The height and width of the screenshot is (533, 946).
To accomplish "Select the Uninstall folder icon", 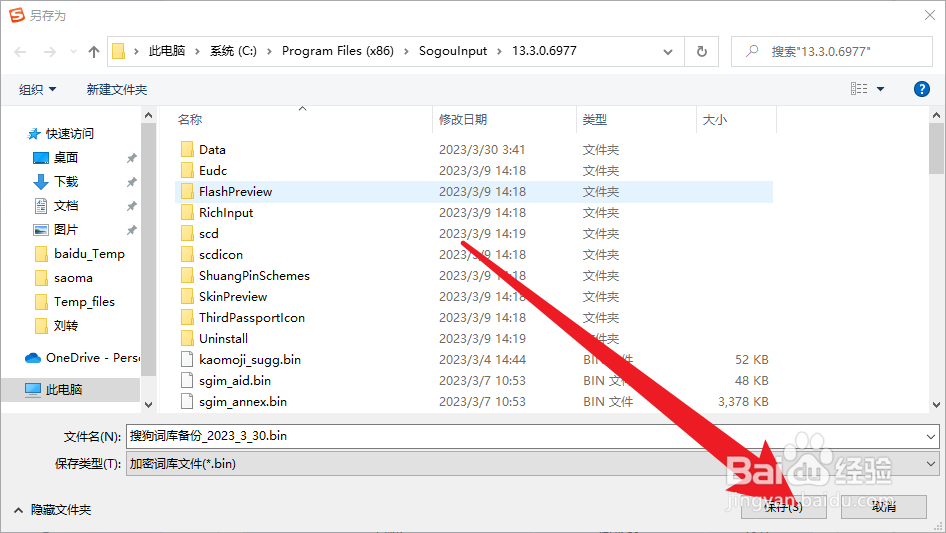I will click(x=187, y=338).
